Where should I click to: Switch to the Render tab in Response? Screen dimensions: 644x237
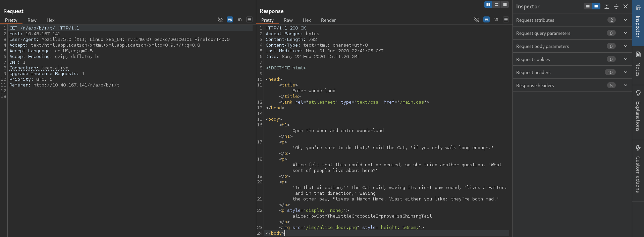point(328,20)
